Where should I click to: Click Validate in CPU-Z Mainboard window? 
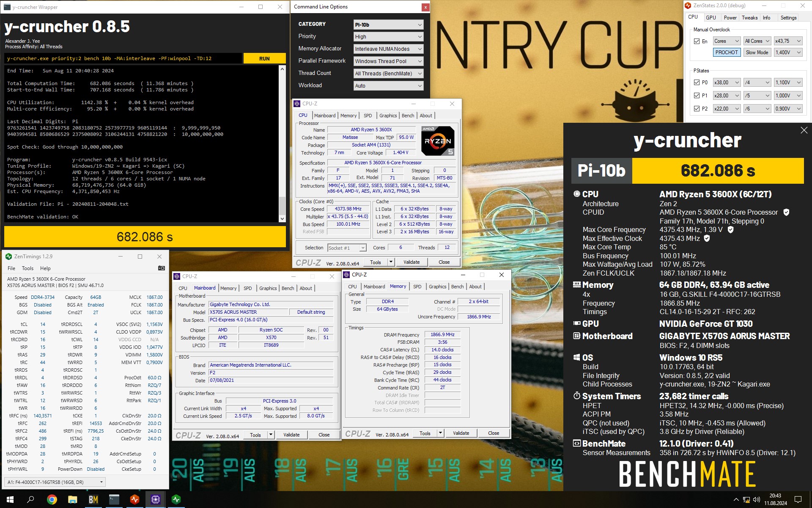coord(291,435)
